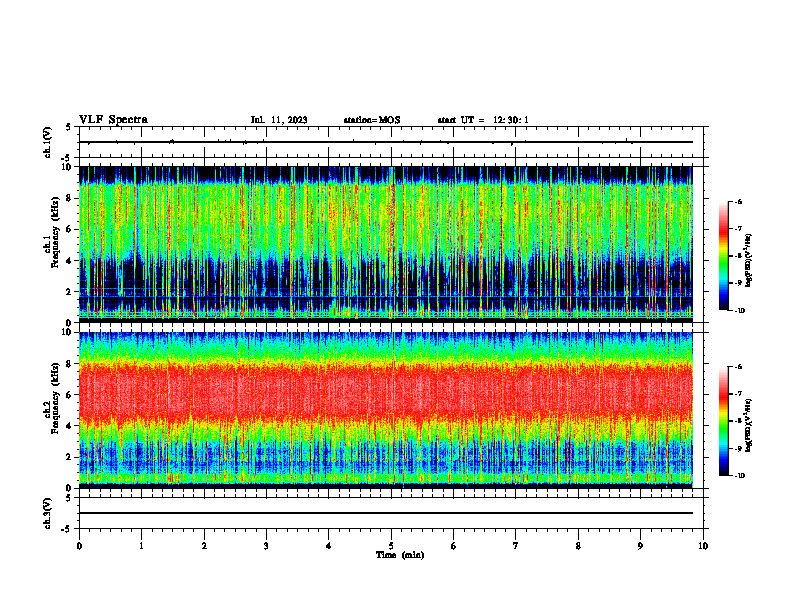Click the ch.1 voltage waveform trace panel
The width and height of the screenshot is (792, 612).
tap(391, 142)
